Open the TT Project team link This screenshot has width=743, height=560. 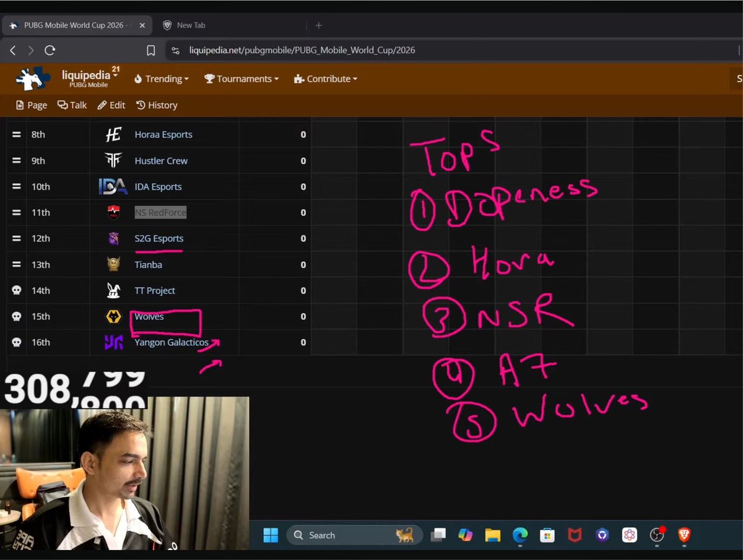[x=155, y=290]
